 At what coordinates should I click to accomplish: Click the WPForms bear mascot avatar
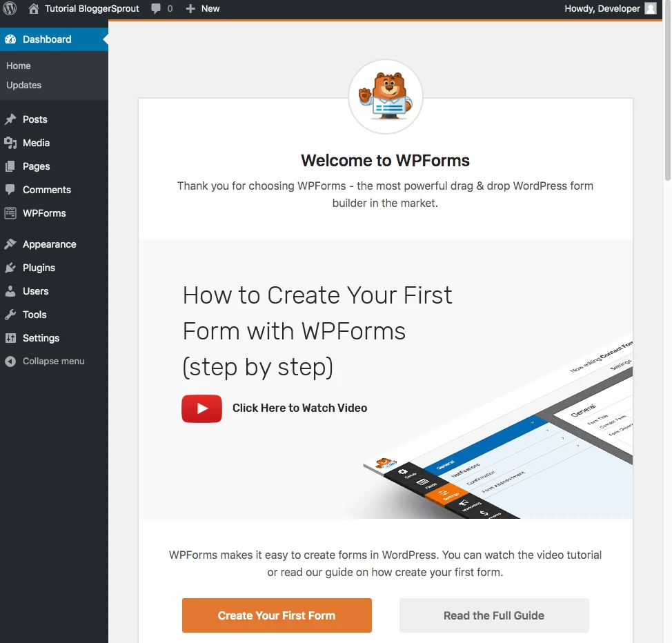point(385,95)
